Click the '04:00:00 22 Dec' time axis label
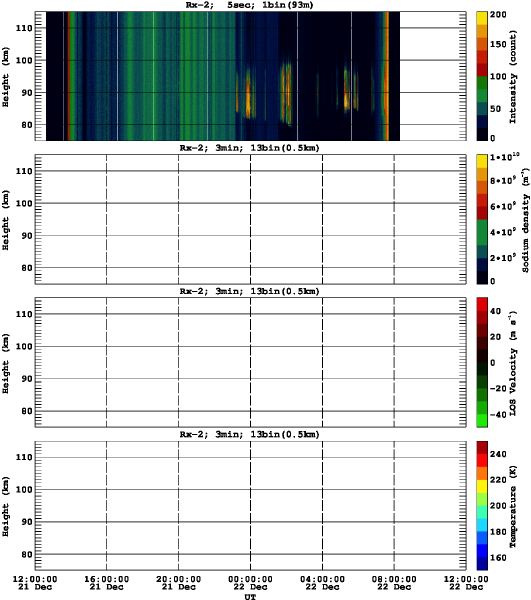Screen dimensions: 531x600 pyautogui.click(x=322, y=583)
